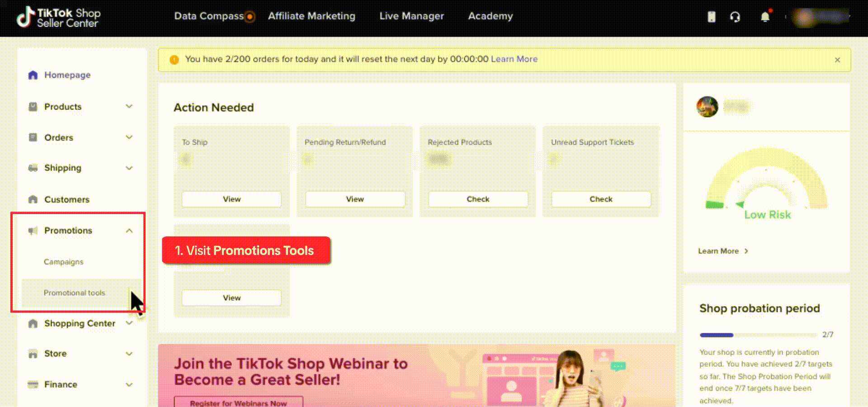The image size is (868, 407).
Task: Expand the Products menu chevron
Action: coord(129,107)
